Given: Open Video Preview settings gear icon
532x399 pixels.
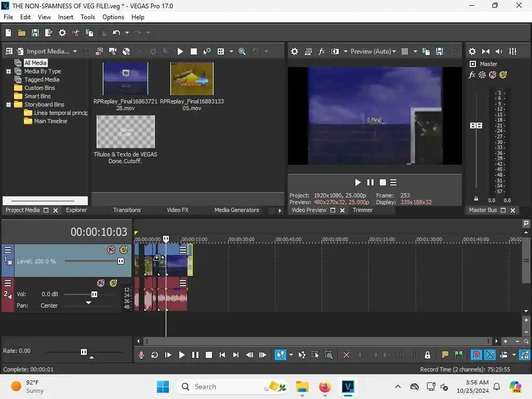Looking at the screenshot, I should 295,51.
